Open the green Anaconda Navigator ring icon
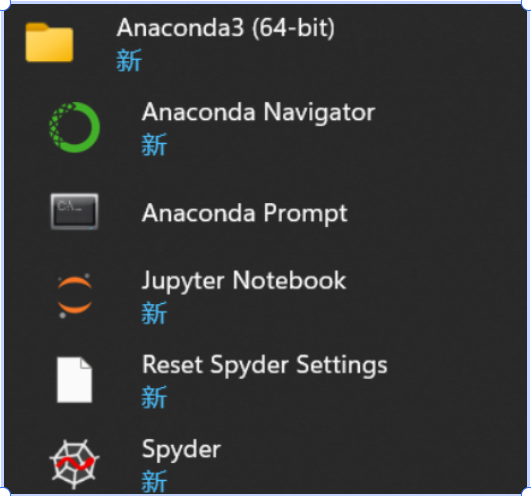Image resolution: width=531 pixels, height=496 pixels. [75, 127]
